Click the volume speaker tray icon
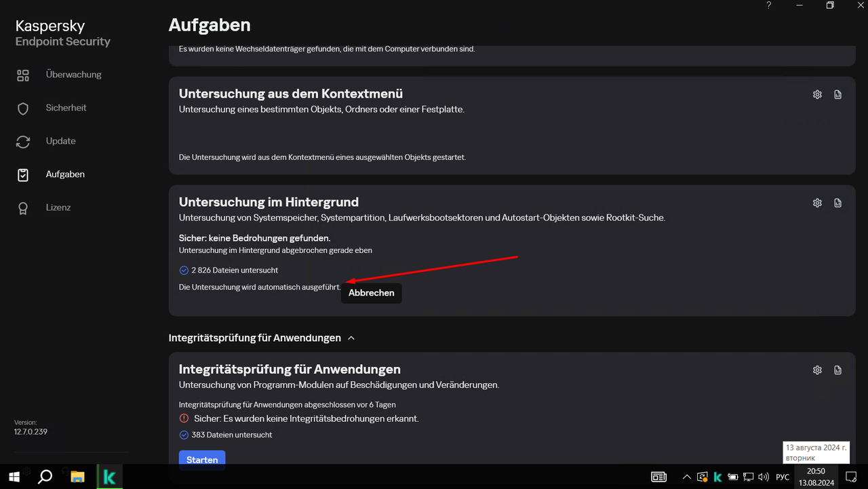This screenshot has height=489, width=868. (764, 477)
